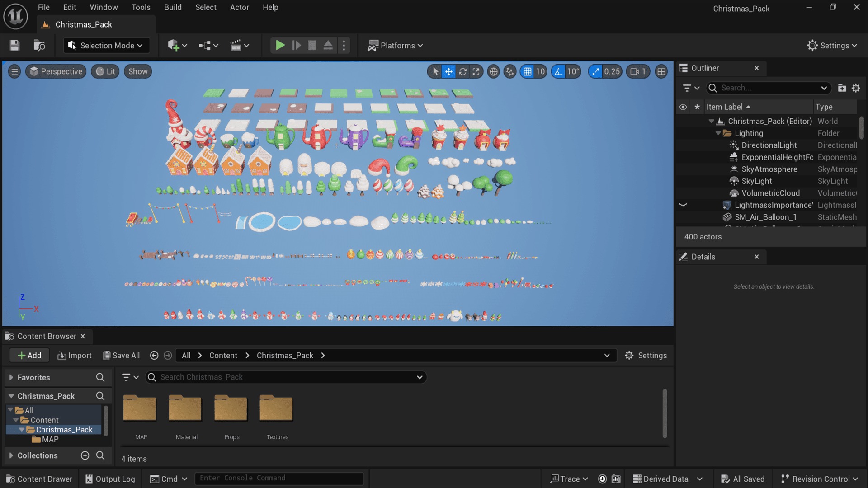Image resolution: width=868 pixels, height=488 pixels.
Task: Click the Import button in Content Browser
Action: (x=75, y=356)
